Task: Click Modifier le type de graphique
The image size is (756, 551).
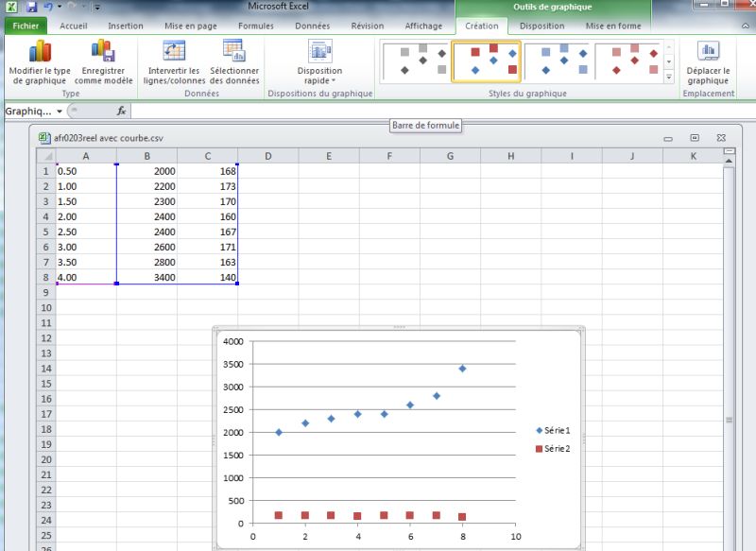Action: [40, 62]
